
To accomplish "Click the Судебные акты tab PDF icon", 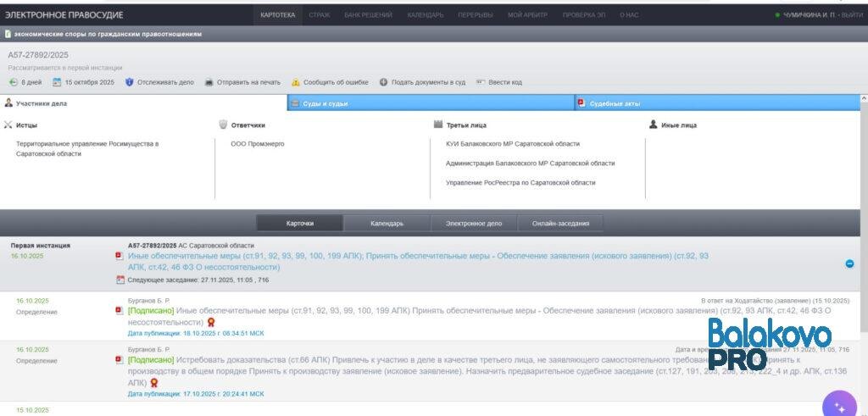I will (x=581, y=103).
